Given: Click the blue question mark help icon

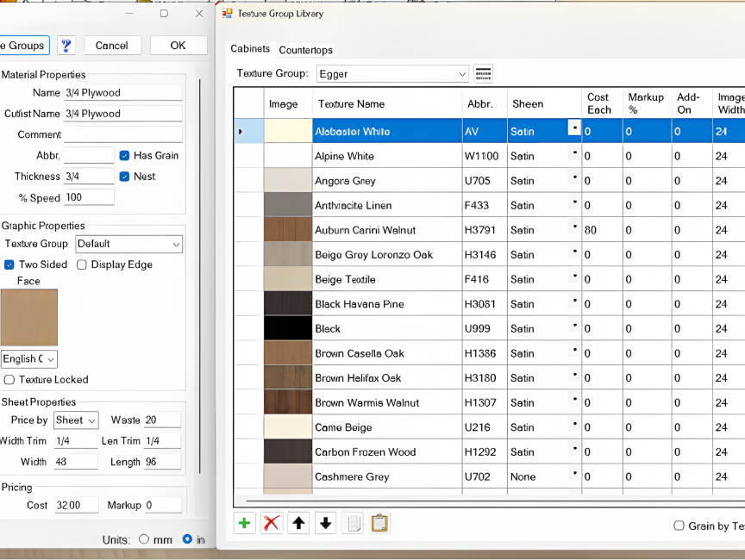Looking at the screenshot, I should 66,46.
